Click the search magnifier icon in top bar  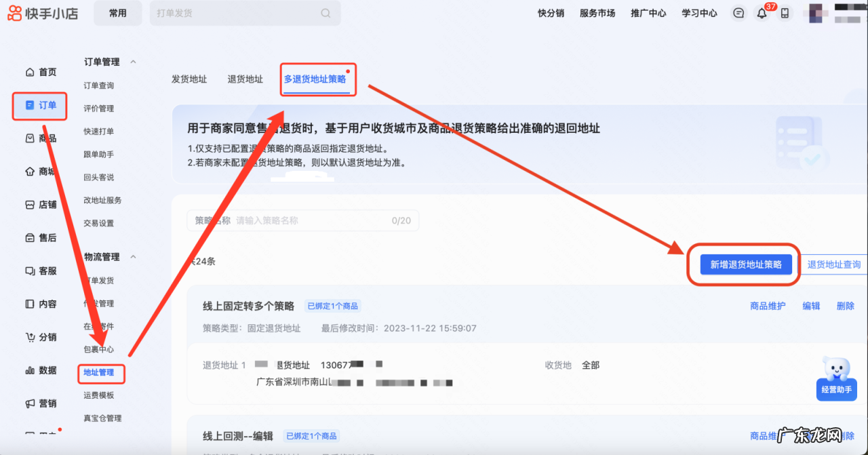click(325, 13)
